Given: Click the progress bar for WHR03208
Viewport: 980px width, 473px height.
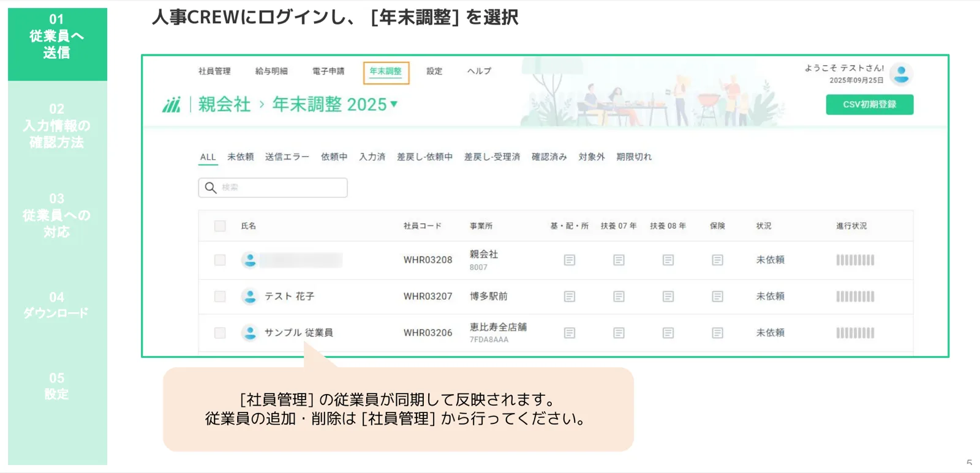Looking at the screenshot, I should point(855,260).
